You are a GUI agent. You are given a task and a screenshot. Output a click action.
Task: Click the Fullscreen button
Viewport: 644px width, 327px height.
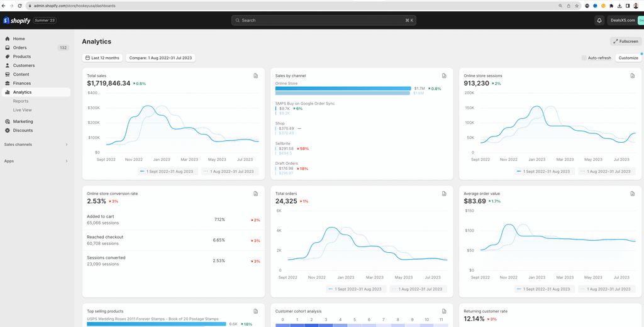tap(625, 42)
